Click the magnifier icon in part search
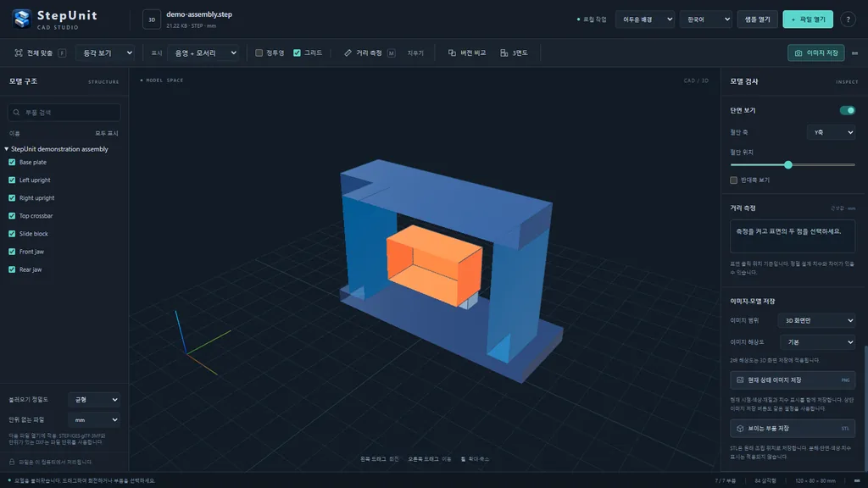This screenshot has width=868, height=488. [x=17, y=113]
